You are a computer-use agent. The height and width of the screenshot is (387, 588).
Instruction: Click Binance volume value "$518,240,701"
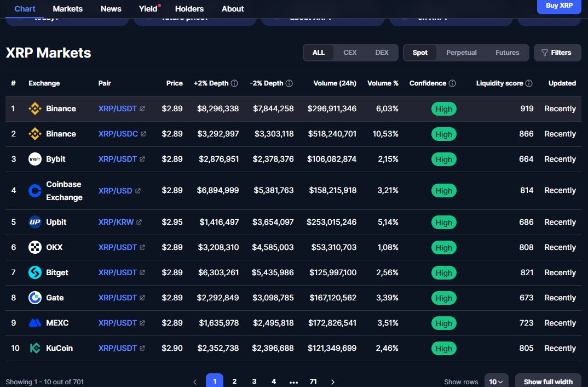click(332, 134)
